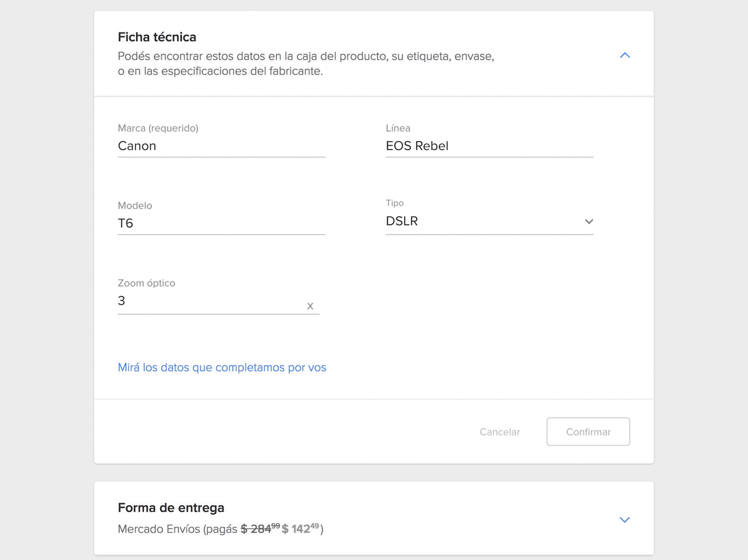Click the Forma de entrega heading
The image size is (748, 560).
(x=171, y=508)
